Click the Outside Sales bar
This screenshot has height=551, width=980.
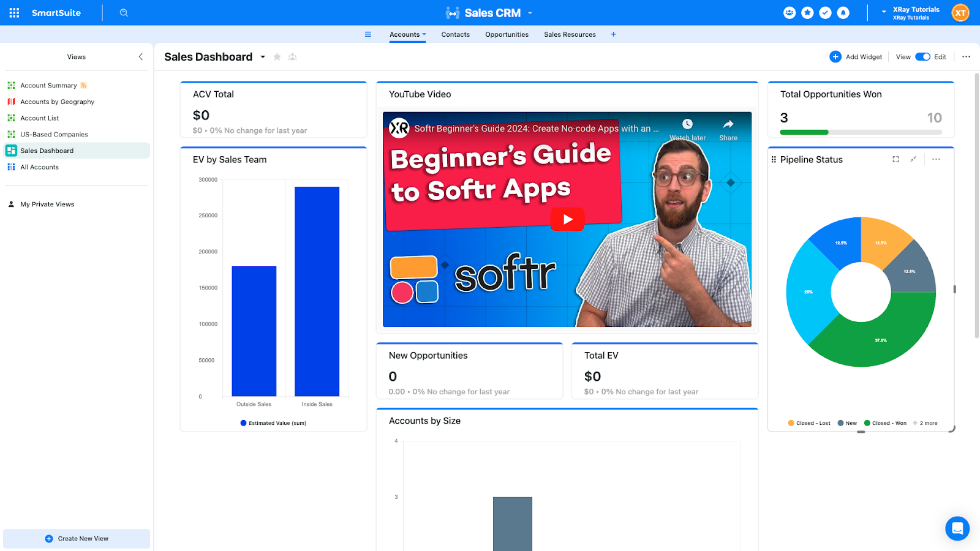pos(254,331)
